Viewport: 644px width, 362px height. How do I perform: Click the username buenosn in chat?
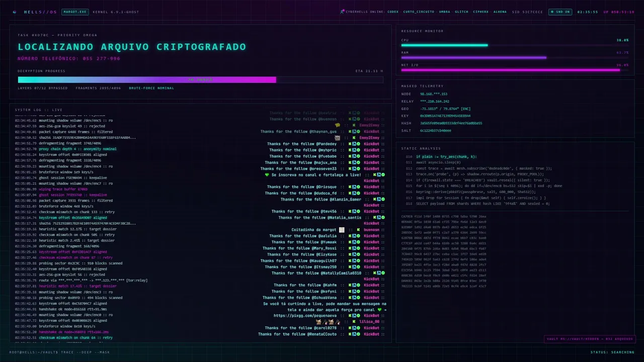click(x=372, y=230)
